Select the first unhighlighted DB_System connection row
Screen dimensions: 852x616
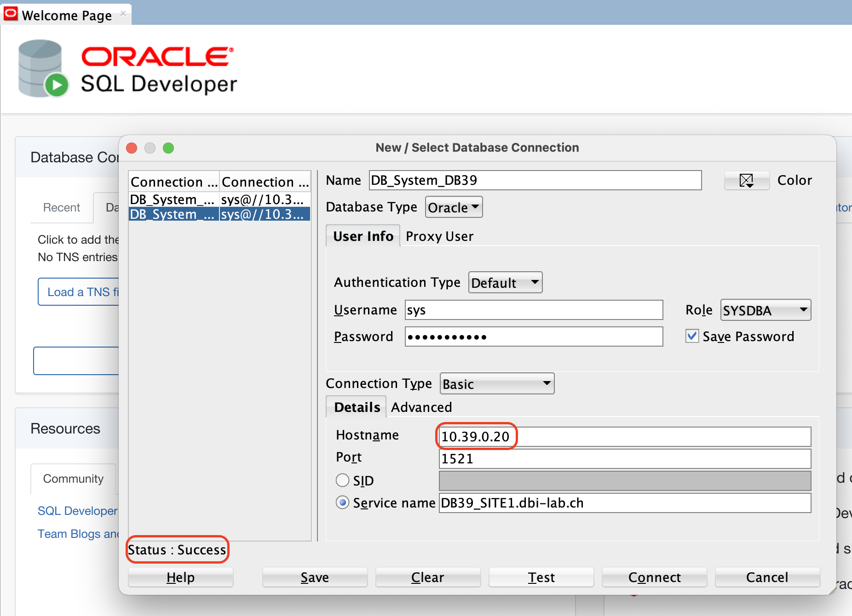[219, 200]
